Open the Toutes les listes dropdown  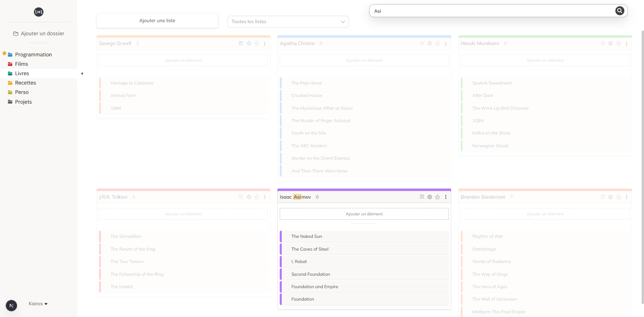click(x=288, y=21)
